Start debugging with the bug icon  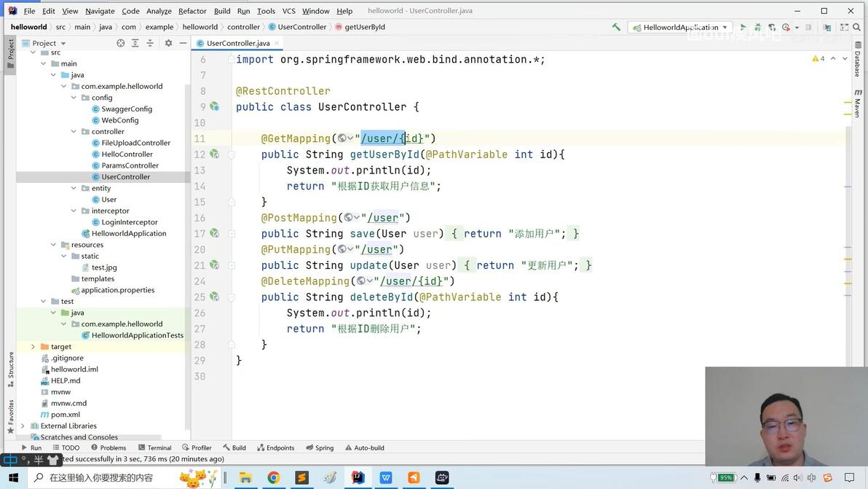coord(757,26)
